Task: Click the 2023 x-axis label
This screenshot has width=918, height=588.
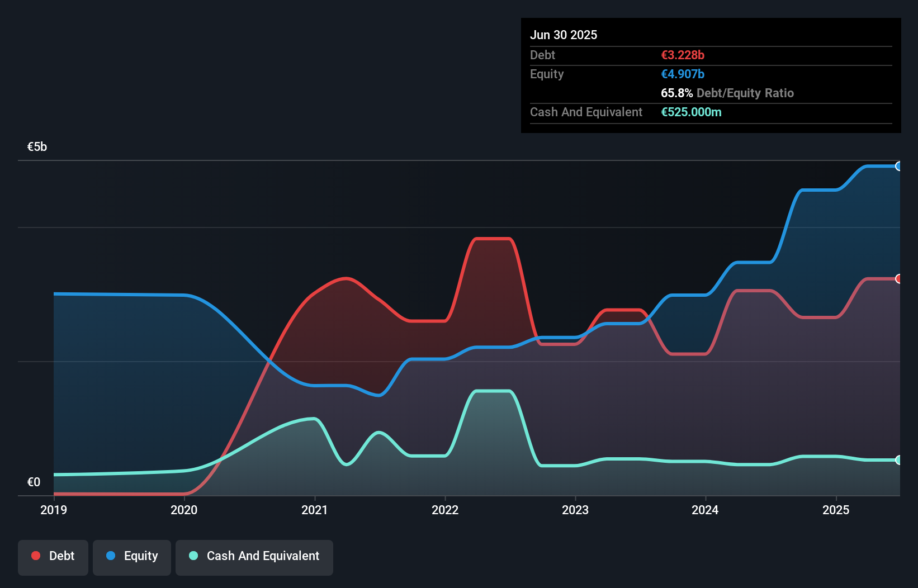Action: (575, 510)
